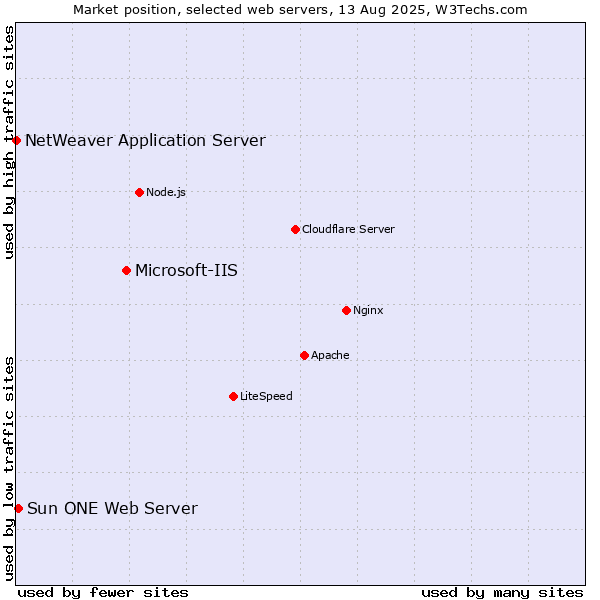Click the Microsoft-IIS red marker
Image resolution: width=600 pixels, height=600 pixels.
(127, 271)
